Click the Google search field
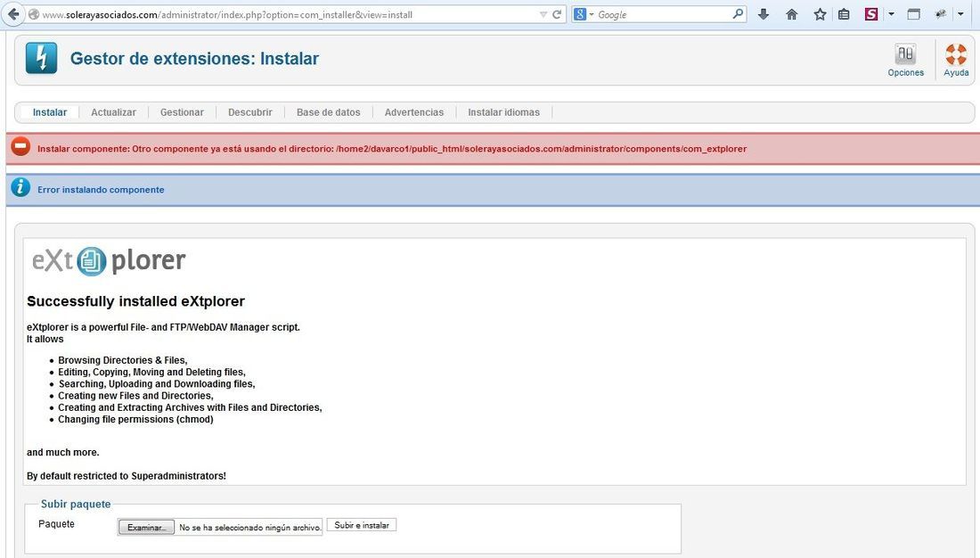The image size is (980, 558). tap(663, 14)
